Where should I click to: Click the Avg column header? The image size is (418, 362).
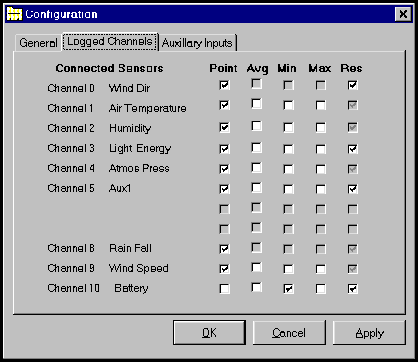pyautogui.click(x=257, y=69)
